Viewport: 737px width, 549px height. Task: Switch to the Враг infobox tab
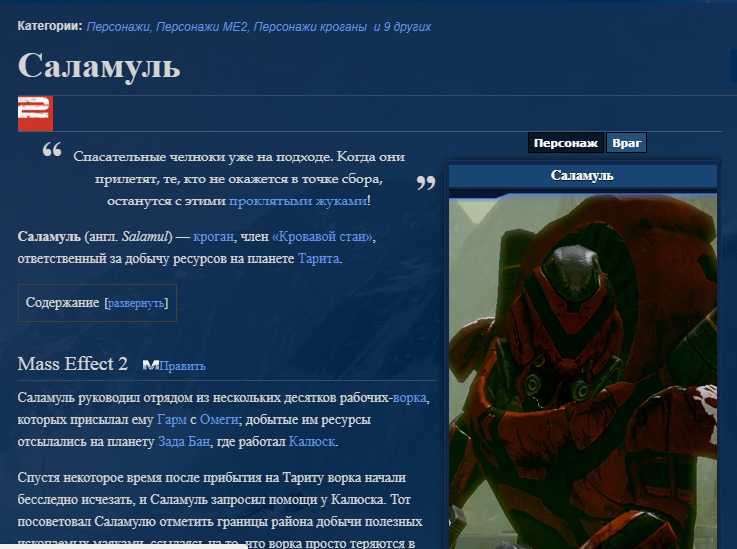tap(627, 143)
